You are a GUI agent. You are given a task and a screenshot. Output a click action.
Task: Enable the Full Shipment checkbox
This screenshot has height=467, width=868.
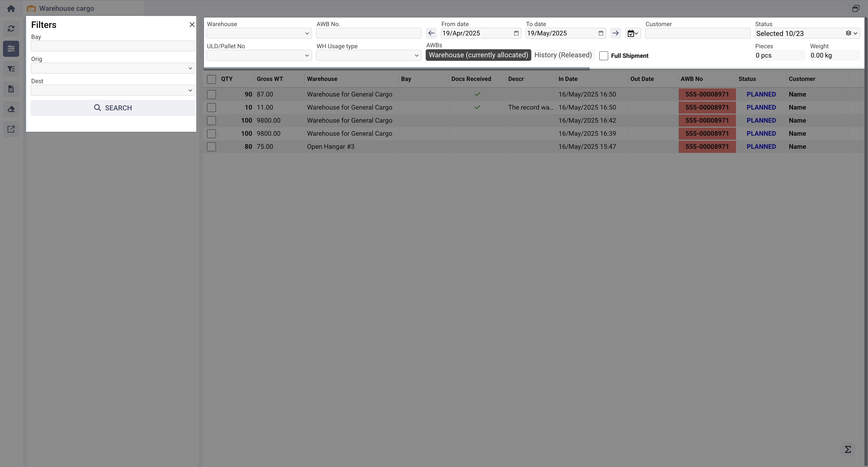pyautogui.click(x=603, y=56)
